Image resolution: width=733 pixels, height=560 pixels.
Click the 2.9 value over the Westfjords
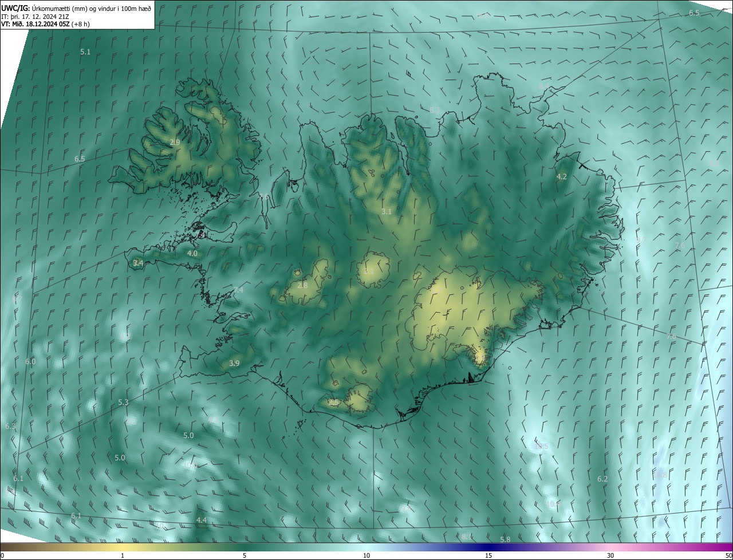[x=175, y=142]
